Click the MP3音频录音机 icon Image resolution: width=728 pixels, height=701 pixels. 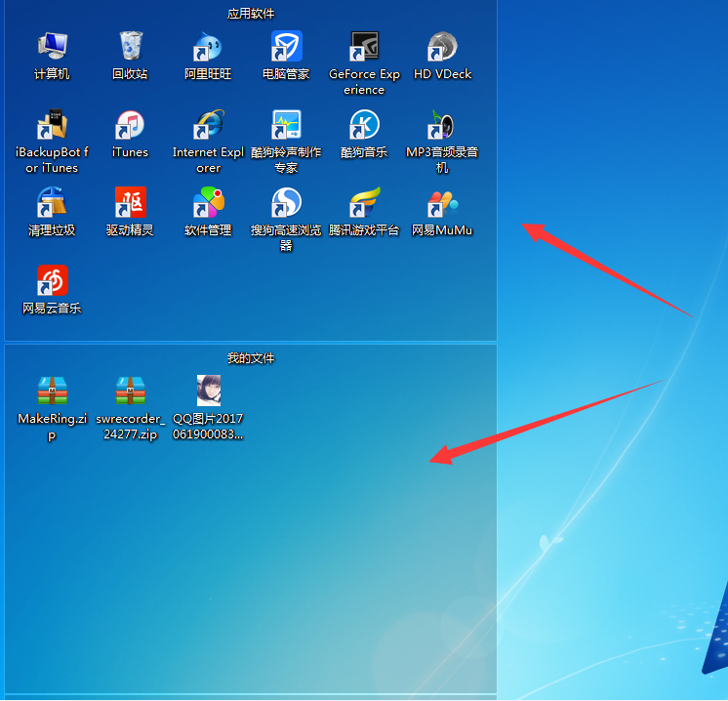442,125
